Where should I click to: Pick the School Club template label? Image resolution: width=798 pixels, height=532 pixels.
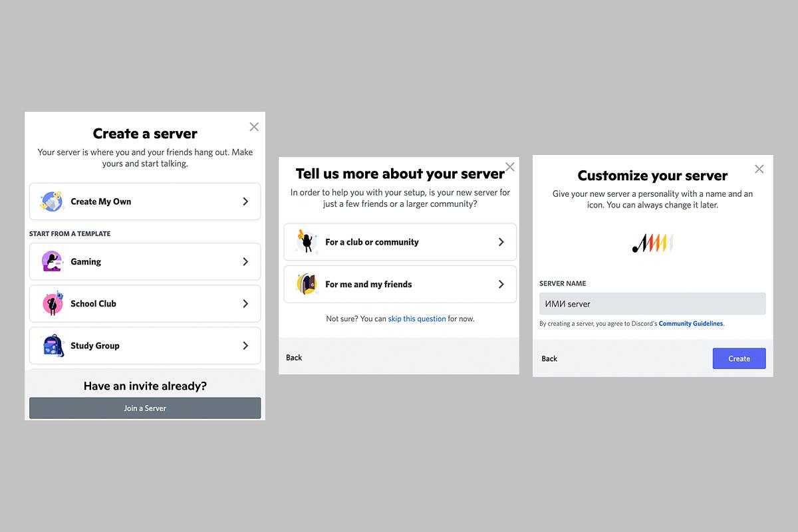pyautogui.click(x=93, y=303)
